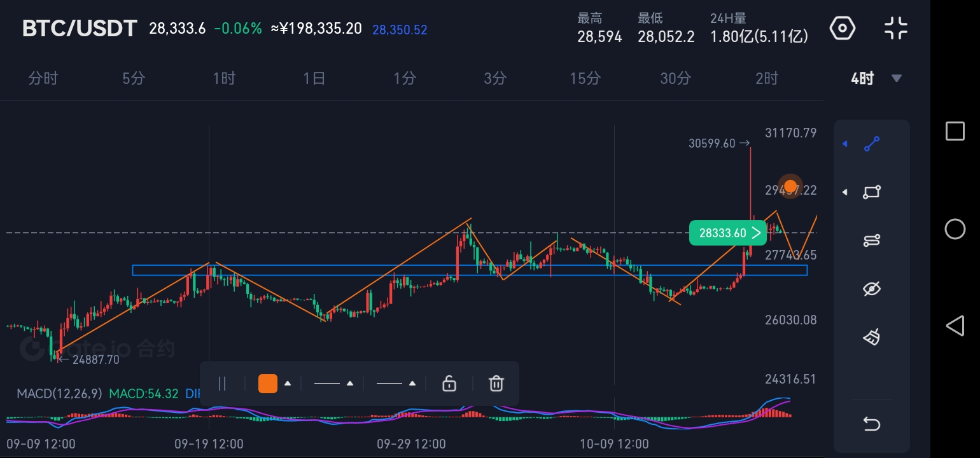The image size is (980, 458).
Task: Switch to the 5分 timeframe tab
Action: point(134,78)
